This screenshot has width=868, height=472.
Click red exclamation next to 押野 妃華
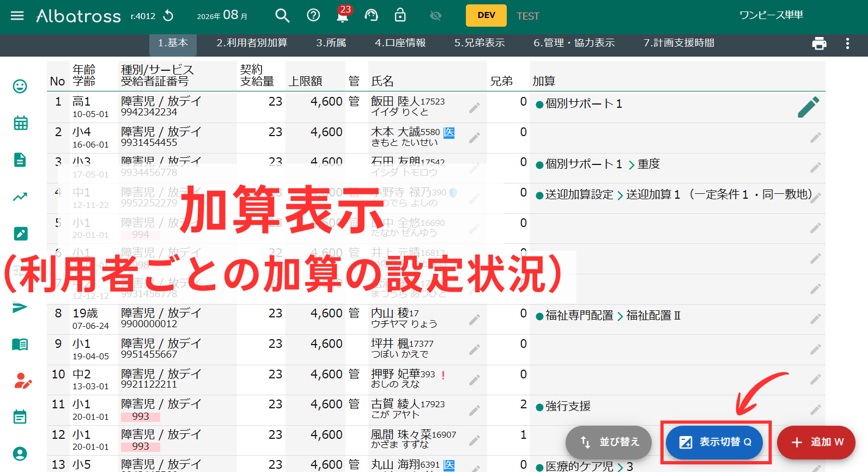[443, 375]
